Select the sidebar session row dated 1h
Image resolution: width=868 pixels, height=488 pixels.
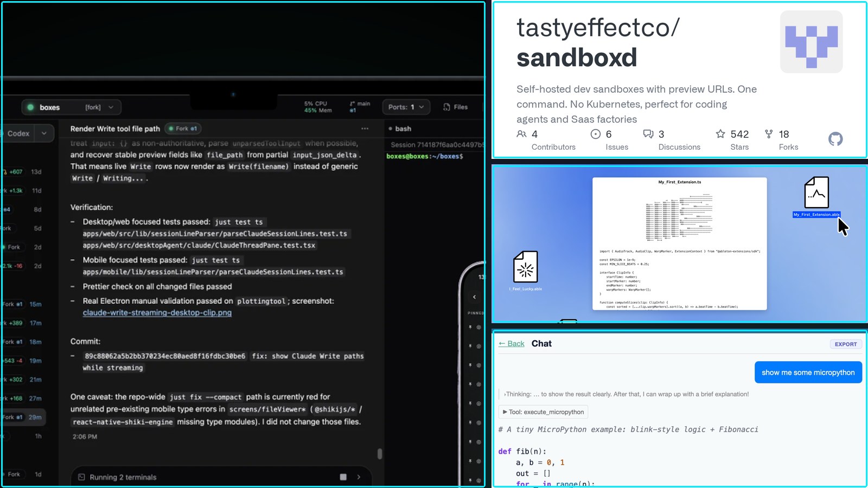22,436
